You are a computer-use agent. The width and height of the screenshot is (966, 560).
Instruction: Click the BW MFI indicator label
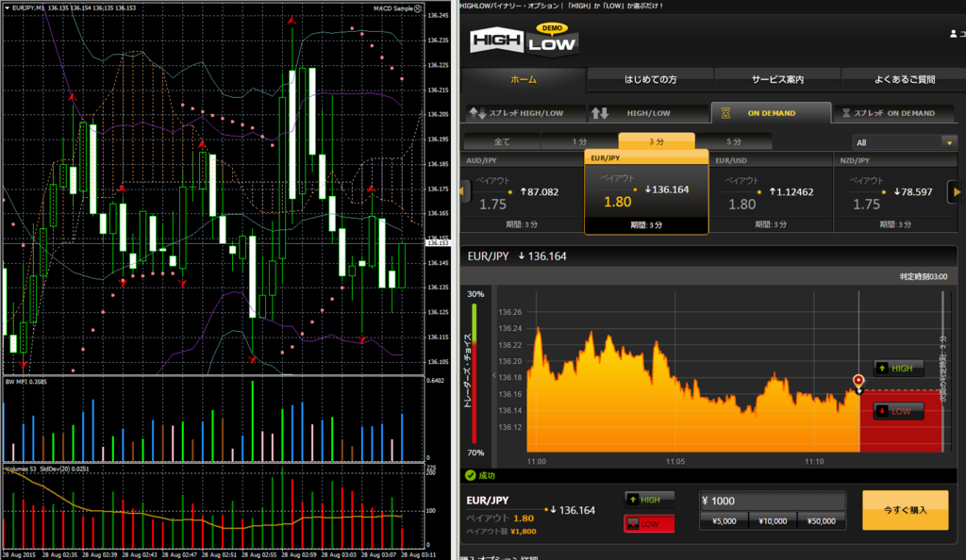[x=25, y=382]
